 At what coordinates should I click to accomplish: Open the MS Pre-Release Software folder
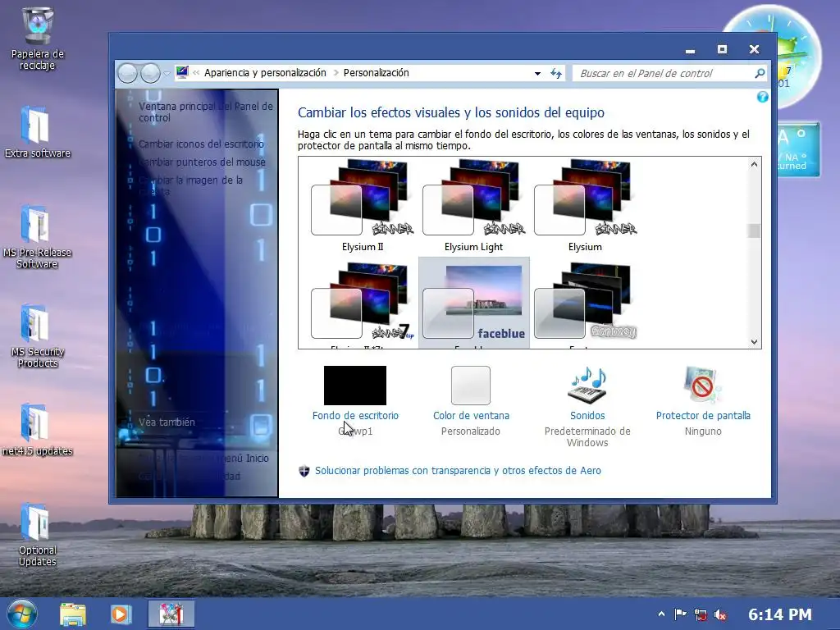(x=37, y=236)
